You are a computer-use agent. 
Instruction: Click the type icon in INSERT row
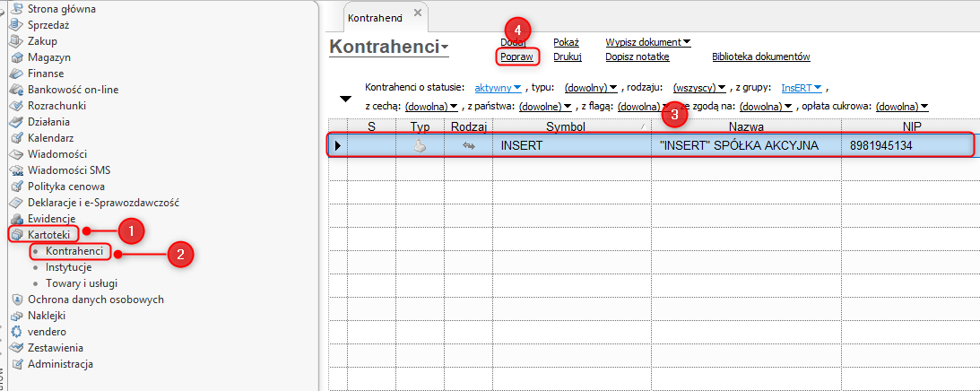(420, 146)
